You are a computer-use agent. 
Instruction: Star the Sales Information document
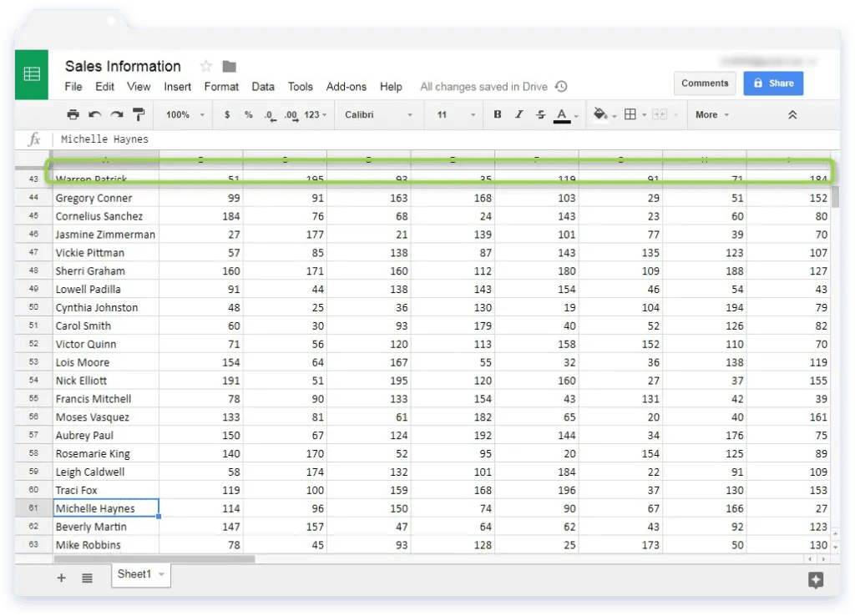click(205, 67)
